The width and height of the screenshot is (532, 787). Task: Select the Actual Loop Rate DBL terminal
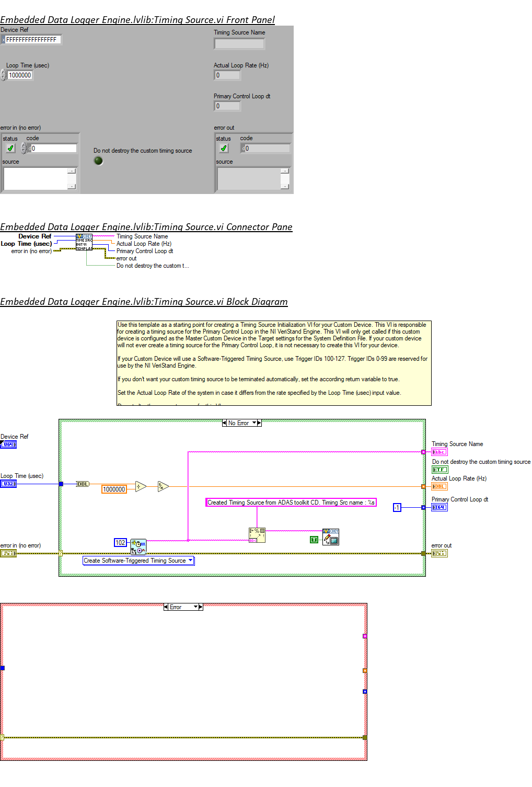tap(440, 486)
